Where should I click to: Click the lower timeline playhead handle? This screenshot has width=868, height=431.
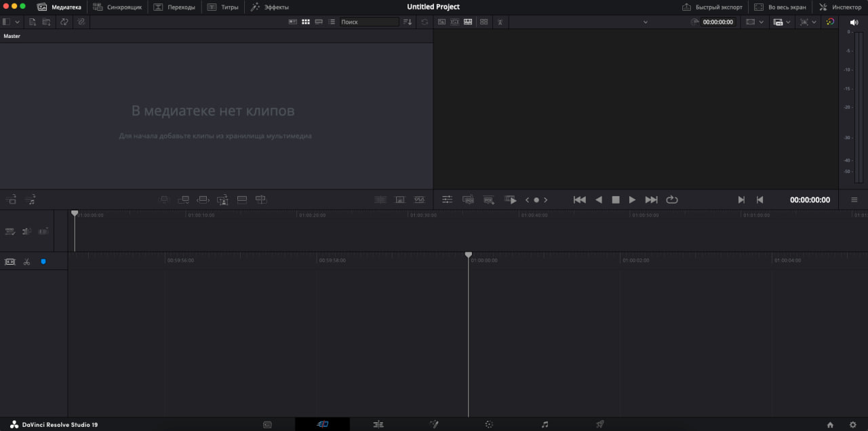(468, 255)
